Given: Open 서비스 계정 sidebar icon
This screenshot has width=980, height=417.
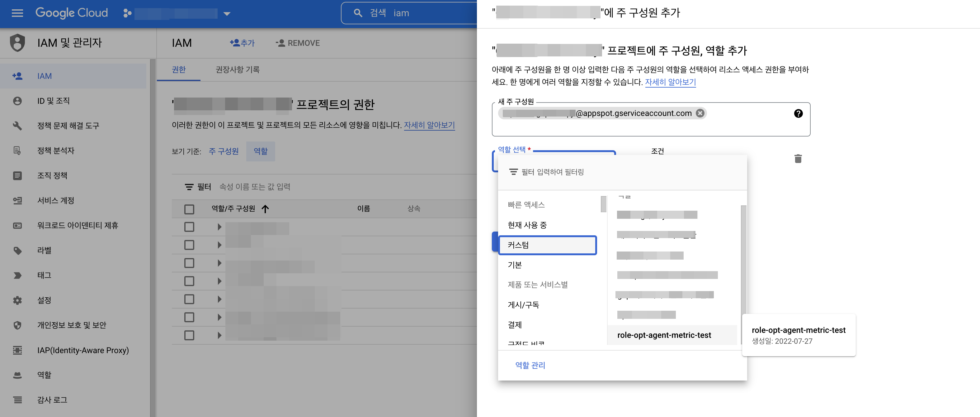Looking at the screenshot, I should pyautogui.click(x=17, y=200).
